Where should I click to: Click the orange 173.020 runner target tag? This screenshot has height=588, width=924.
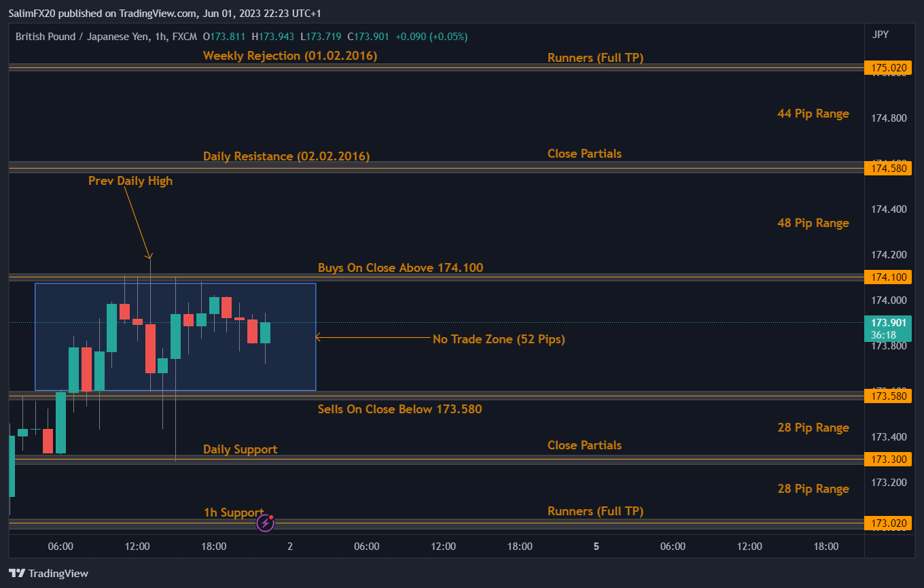tap(888, 523)
